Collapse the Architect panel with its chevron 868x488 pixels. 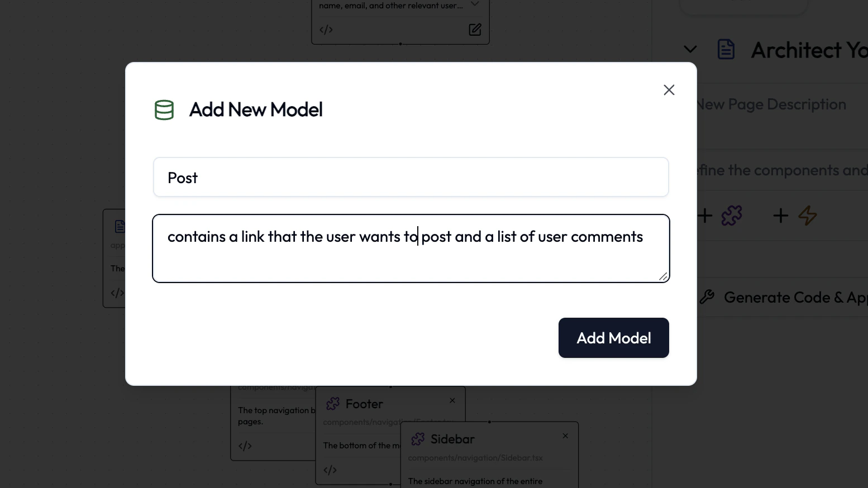(690, 49)
